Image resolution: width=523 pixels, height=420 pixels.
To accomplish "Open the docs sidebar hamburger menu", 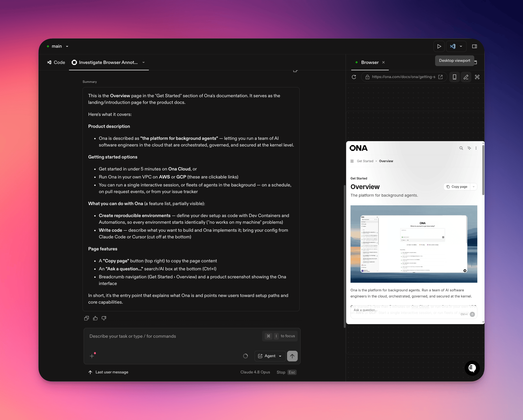I will tap(352, 161).
